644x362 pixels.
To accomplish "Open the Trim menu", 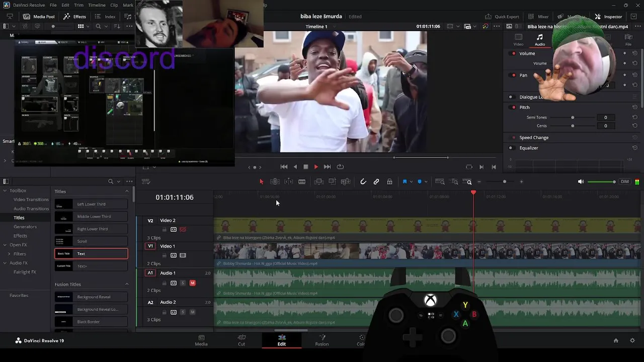I will point(78,5).
